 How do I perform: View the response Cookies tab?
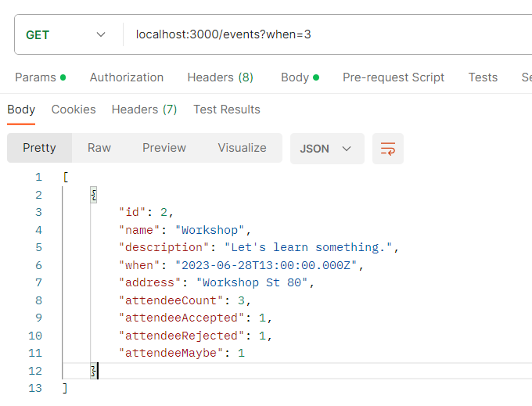(74, 110)
